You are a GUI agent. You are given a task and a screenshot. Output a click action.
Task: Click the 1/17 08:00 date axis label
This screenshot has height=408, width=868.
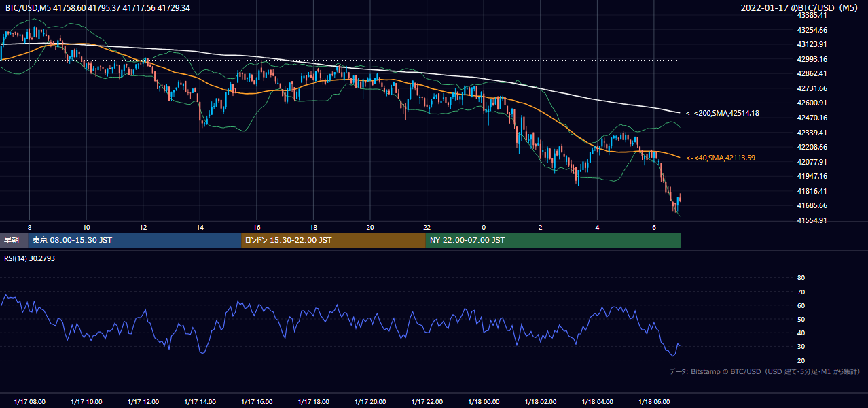click(29, 401)
